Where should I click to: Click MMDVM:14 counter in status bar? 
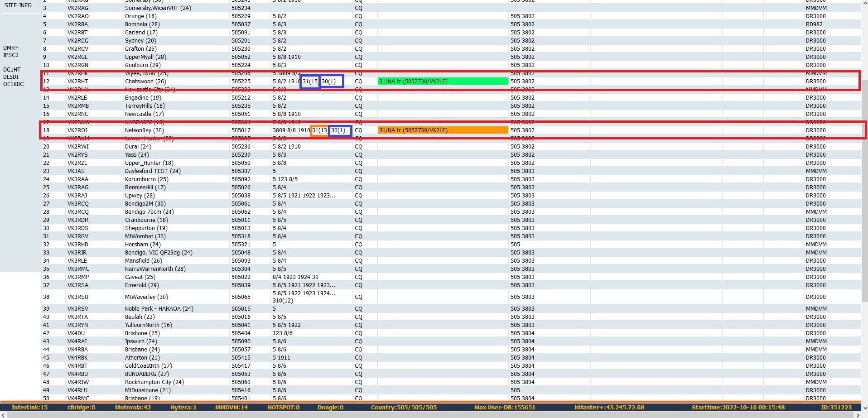(231, 407)
